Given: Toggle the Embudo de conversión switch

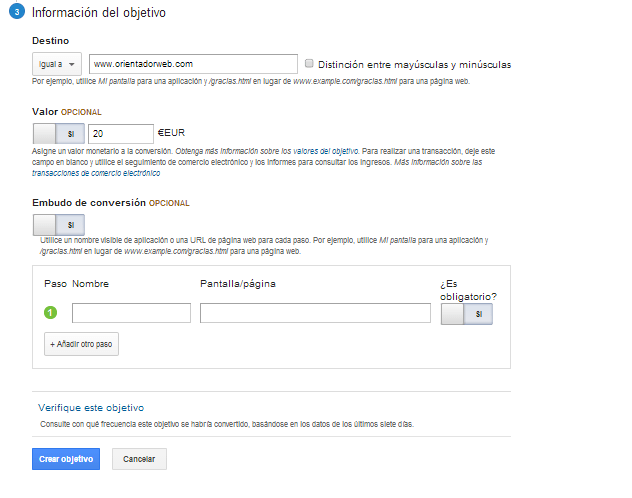Looking at the screenshot, I should pos(58,224).
